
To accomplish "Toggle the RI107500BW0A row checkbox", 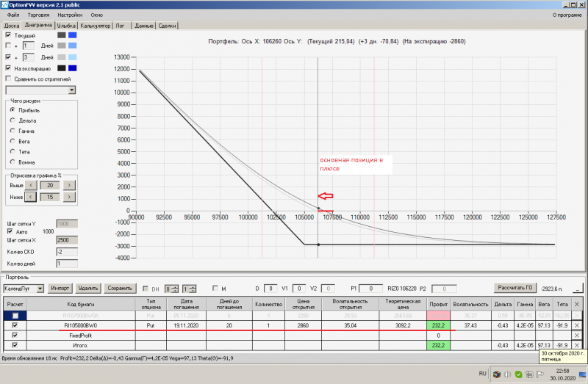I will [15, 316].
